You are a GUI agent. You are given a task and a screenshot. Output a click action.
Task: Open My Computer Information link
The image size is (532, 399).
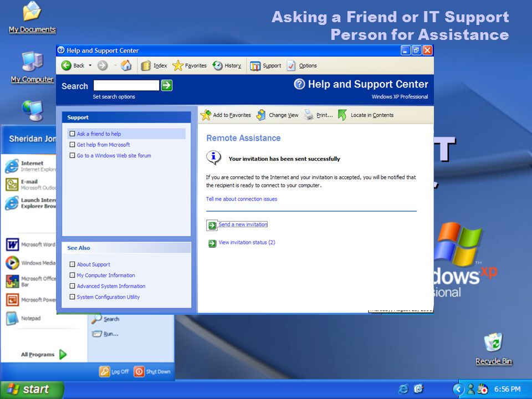(x=105, y=275)
